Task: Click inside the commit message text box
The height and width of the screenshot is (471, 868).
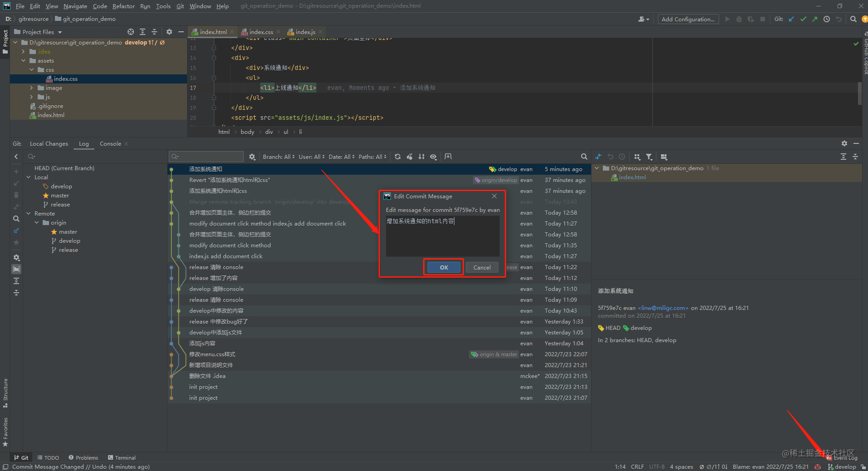Action: 442,236
